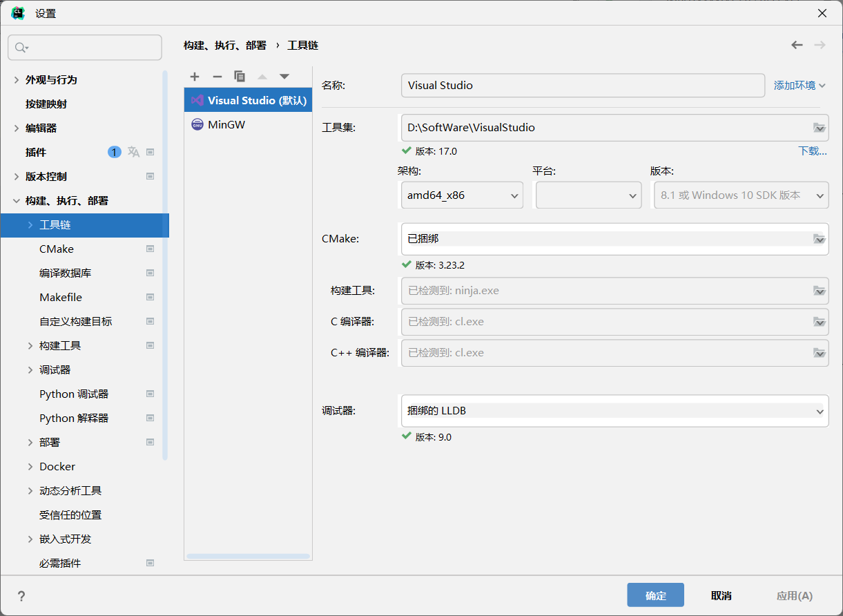Click the Visual Studio logo icon
The width and height of the screenshot is (843, 616).
[197, 100]
